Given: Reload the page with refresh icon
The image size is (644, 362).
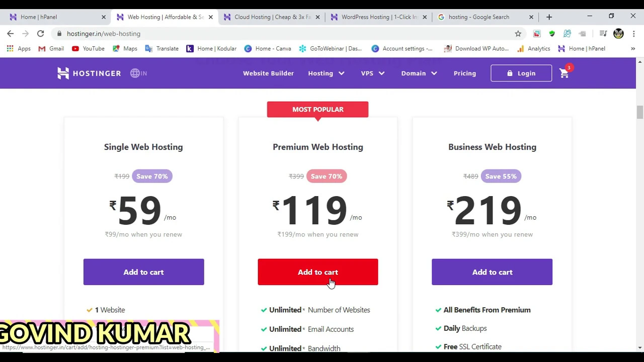Looking at the screenshot, I should [40, 34].
